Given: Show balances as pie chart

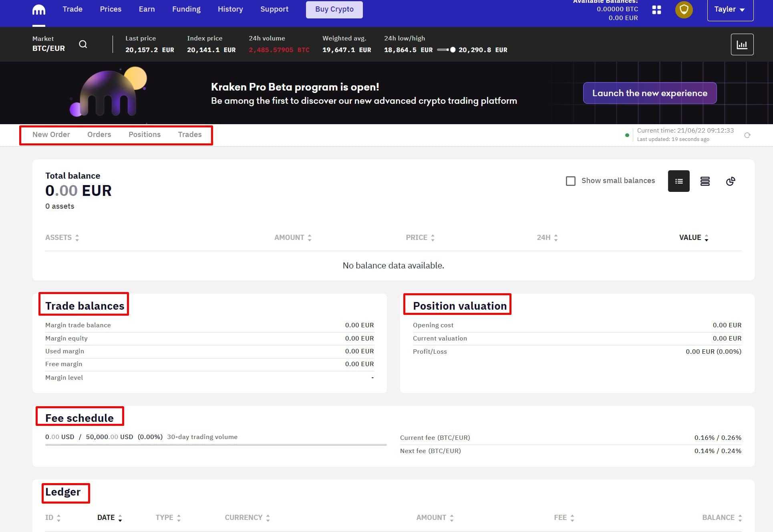Looking at the screenshot, I should (x=731, y=181).
